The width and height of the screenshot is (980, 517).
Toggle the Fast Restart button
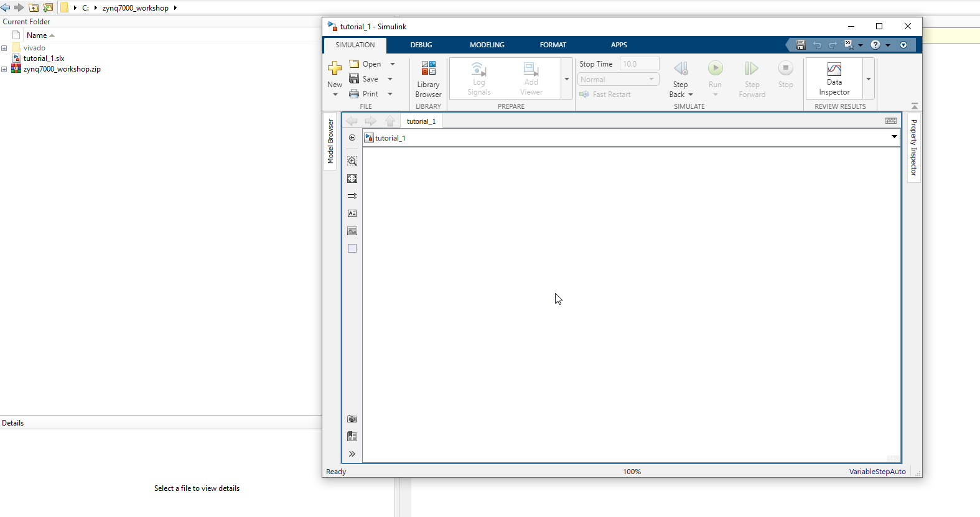pyautogui.click(x=605, y=95)
